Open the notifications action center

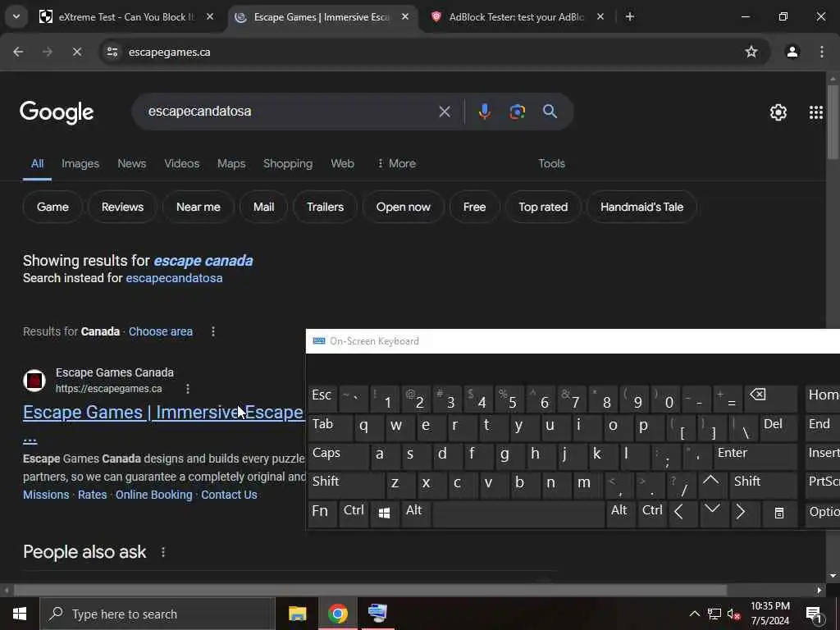(815, 614)
